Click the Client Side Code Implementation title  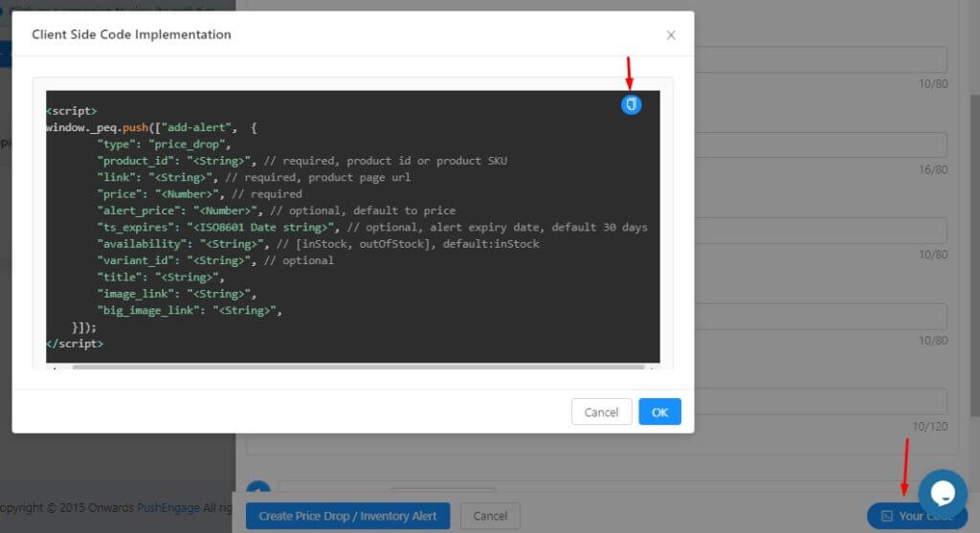(x=131, y=34)
